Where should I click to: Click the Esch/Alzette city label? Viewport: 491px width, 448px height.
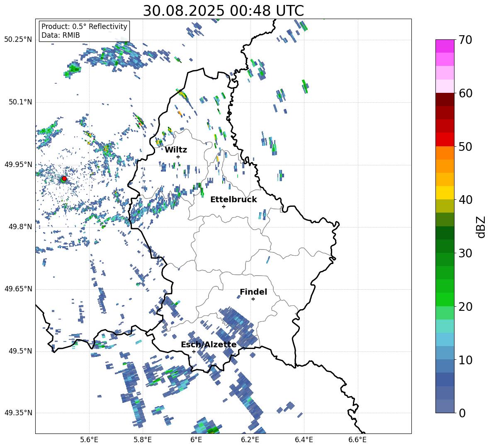pos(209,345)
